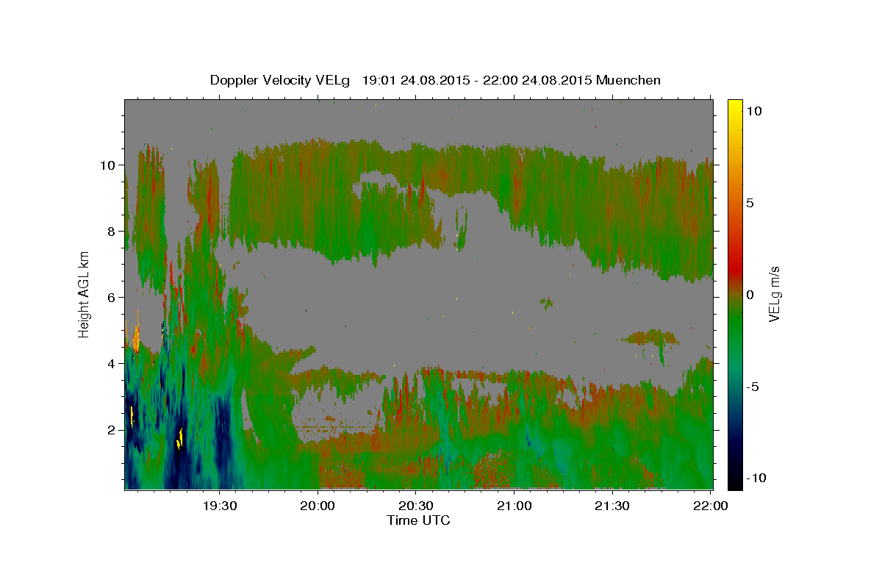Click the colorbar tick label '0'
Screen dimensions: 882x588
[x=750, y=294]
